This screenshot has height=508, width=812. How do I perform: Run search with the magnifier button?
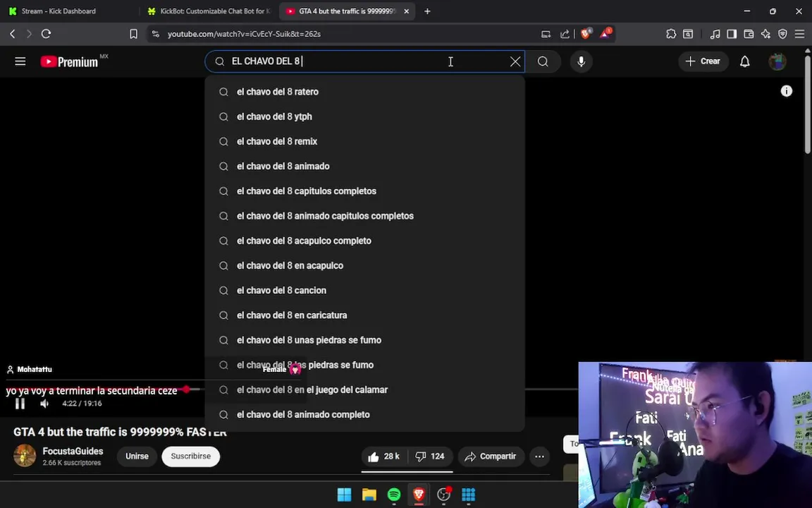[543, 61]
